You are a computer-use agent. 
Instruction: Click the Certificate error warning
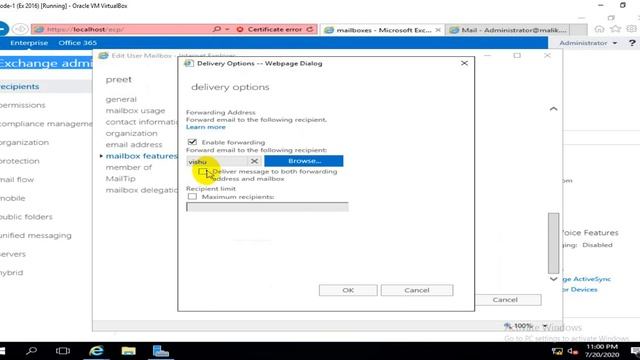pyautogui.click(x=270, y=29)
